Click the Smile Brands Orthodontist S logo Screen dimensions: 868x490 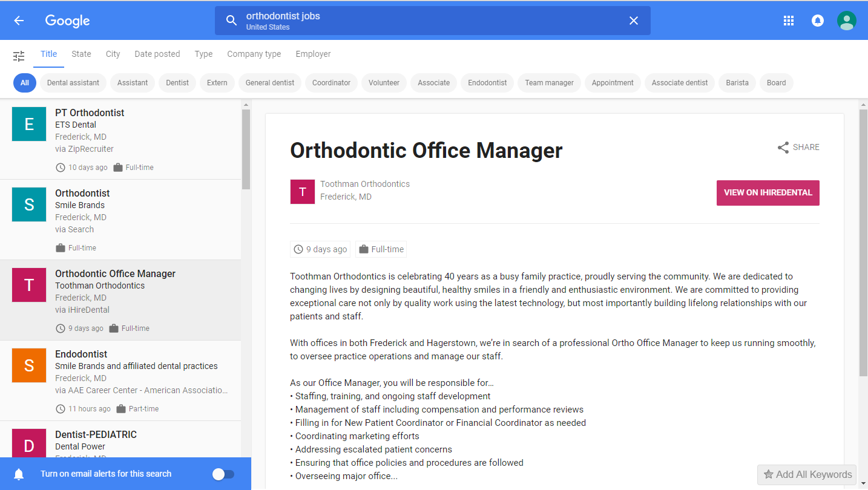click(29, 204)
